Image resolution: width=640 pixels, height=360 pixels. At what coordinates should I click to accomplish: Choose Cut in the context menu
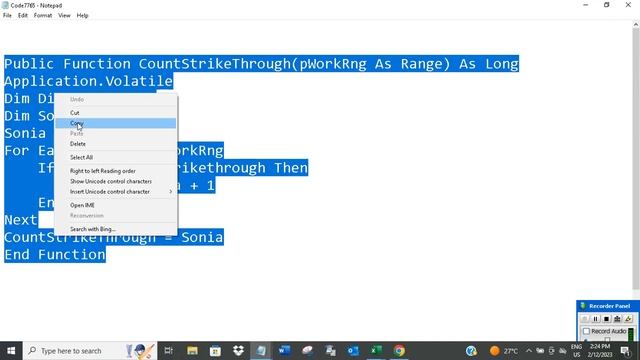(116, 113)
